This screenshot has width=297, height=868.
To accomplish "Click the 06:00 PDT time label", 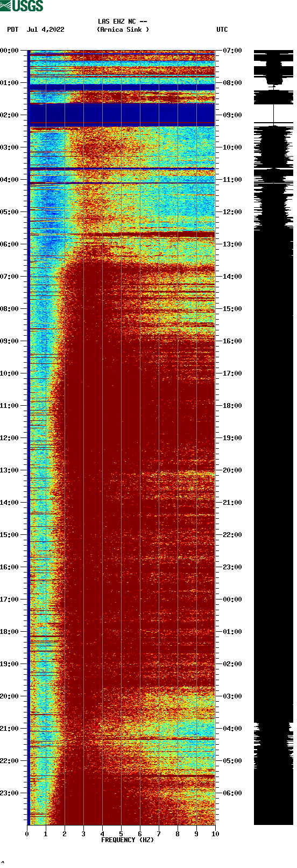I will pos(9,244).
